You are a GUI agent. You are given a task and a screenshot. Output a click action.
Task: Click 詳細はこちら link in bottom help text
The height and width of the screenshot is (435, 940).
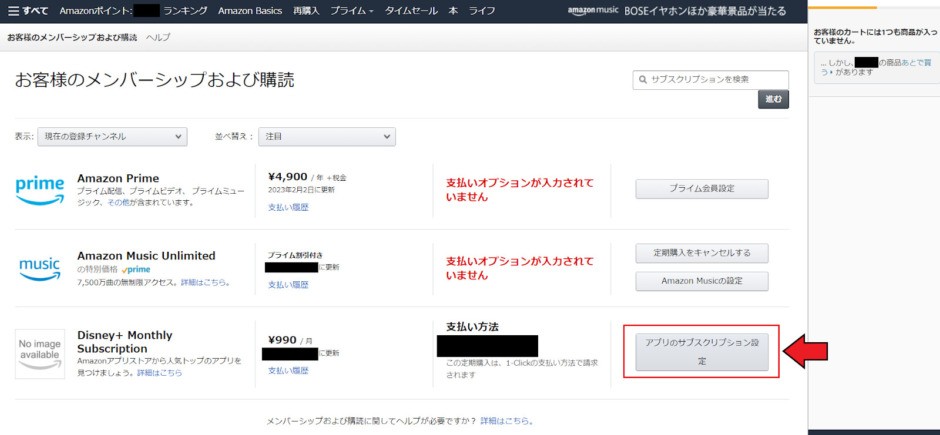coord(507,421)
